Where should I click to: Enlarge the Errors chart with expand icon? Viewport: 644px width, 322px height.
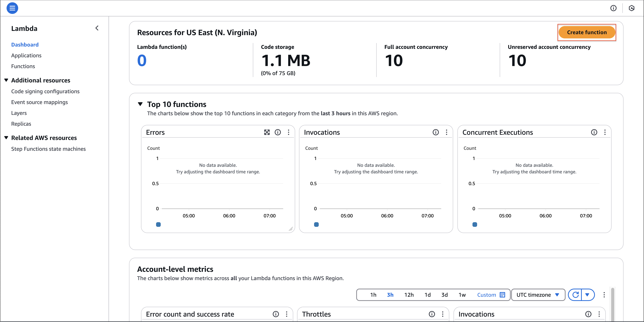[x=267, y=132]
